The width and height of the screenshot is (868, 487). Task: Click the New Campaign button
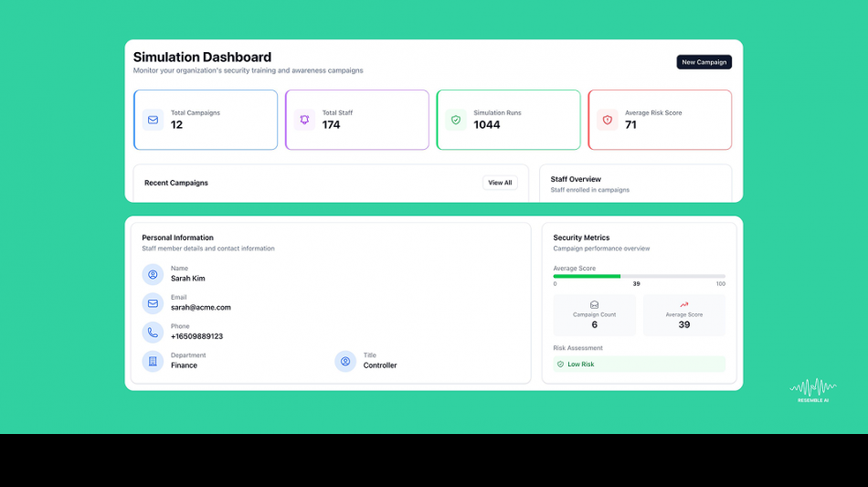(704, 62)
